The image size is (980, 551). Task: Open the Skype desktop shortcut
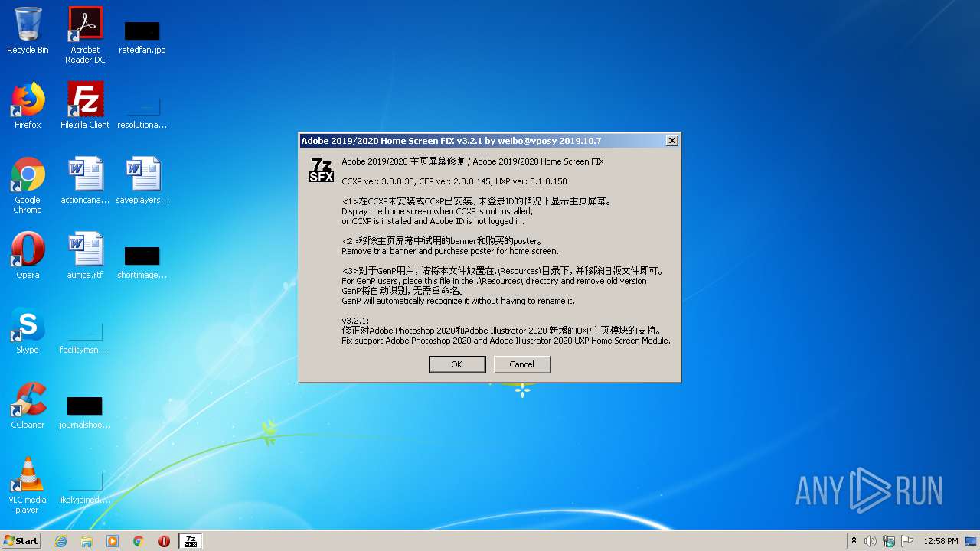coord(28,331)
